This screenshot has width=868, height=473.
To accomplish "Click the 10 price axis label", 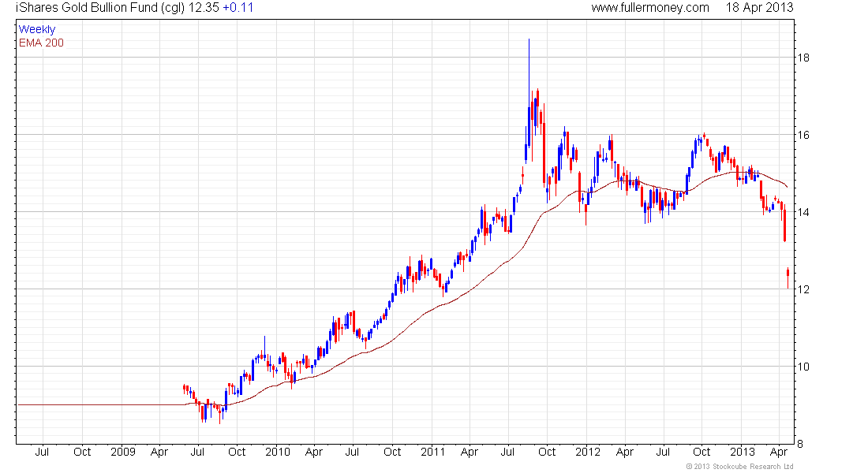I will [x=803, y=367].
